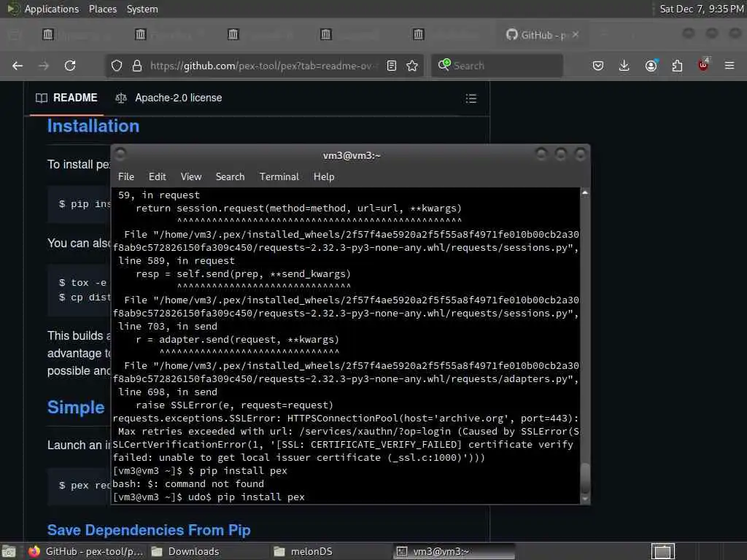Switch to vm3@vm3 terminal taskbar entry

[455, 551]
